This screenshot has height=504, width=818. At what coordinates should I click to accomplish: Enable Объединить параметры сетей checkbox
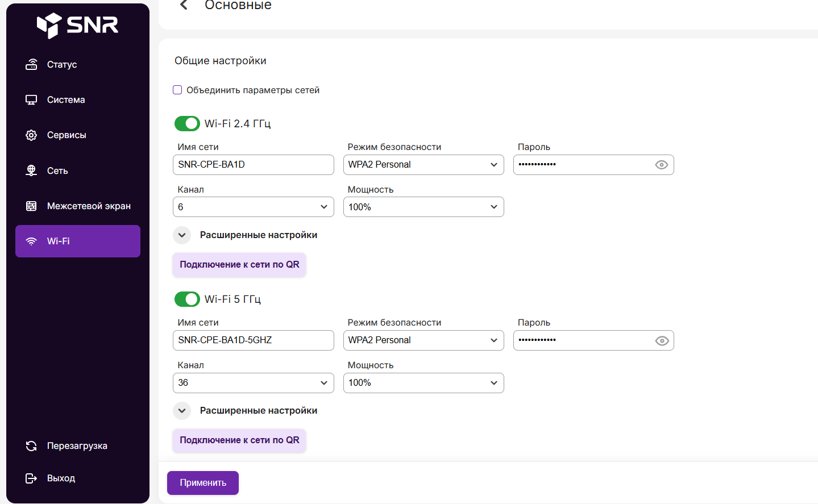click(x=177, y=90)
